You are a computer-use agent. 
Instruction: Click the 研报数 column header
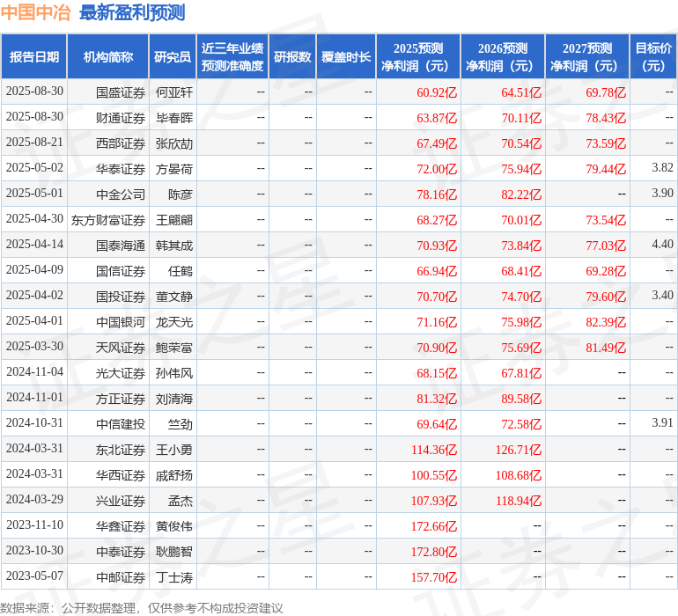pos(292,57)
